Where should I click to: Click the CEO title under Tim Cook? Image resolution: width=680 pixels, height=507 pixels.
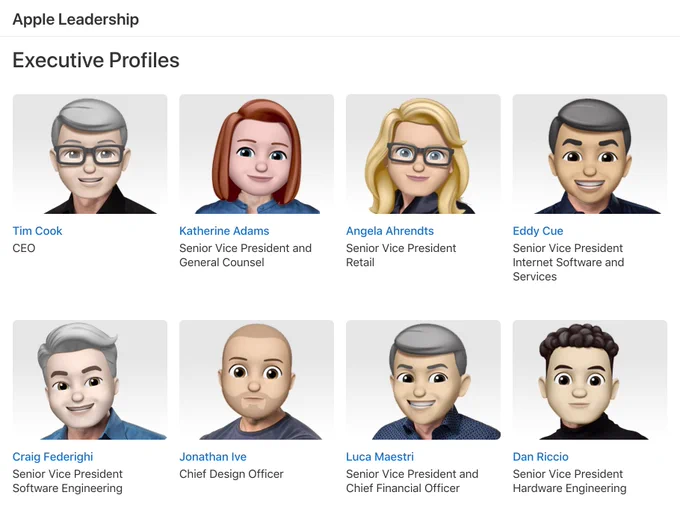[24, 248]
